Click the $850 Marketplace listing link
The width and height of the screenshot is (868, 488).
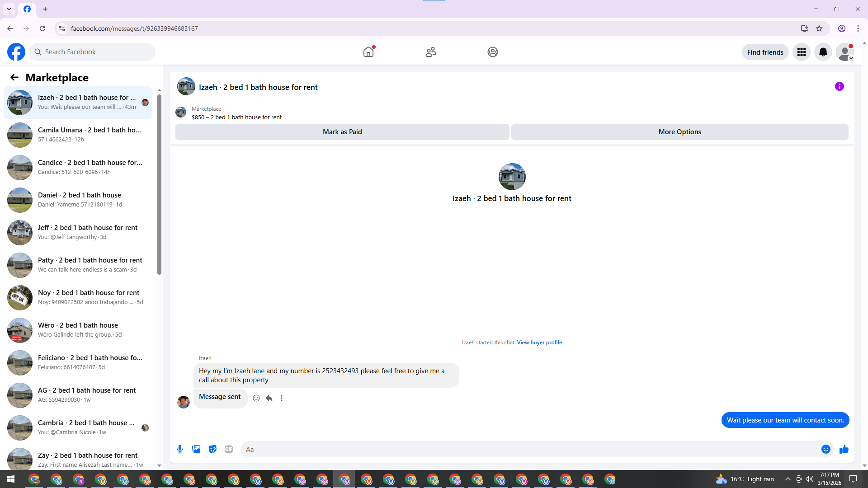[236, 117]
